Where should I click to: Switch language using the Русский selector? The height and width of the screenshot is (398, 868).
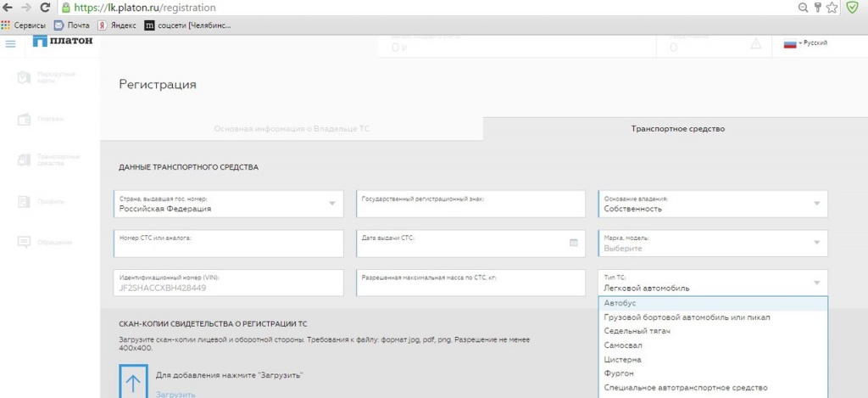(805, 43)
